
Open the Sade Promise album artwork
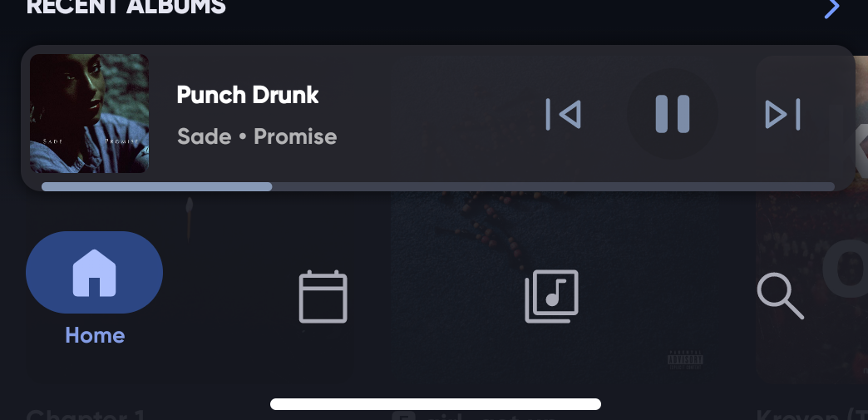tap(89, 114)
